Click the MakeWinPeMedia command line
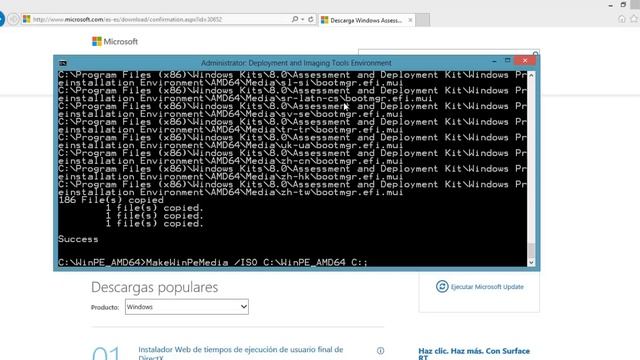The width and height of the screenshot is (640, 360). [213, 262]
